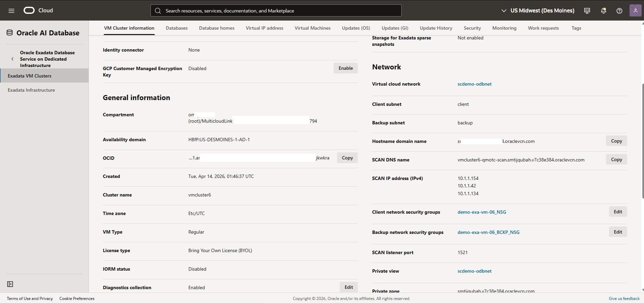The image size is (644, 304).
Task: Copy the Hostname domain name
Action: (616, 141)
